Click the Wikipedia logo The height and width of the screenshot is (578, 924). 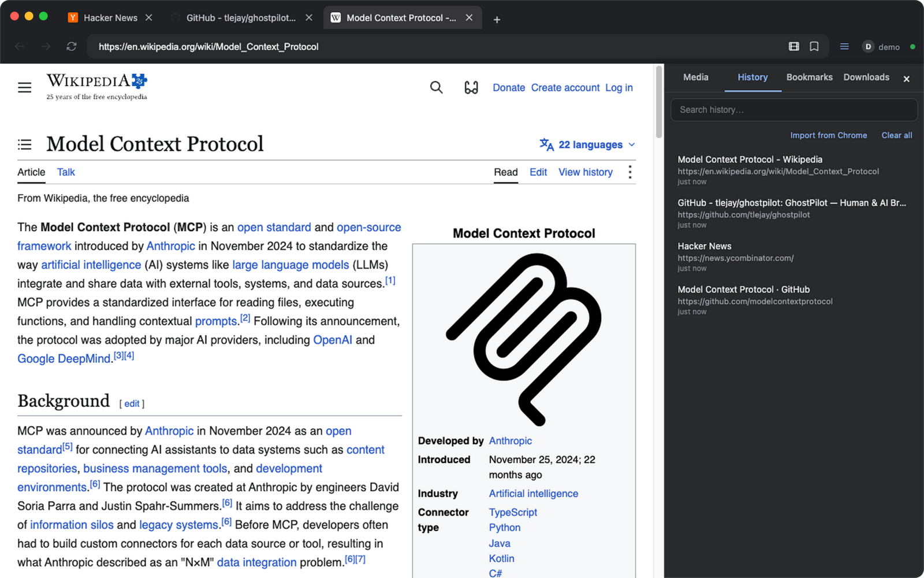97,87
